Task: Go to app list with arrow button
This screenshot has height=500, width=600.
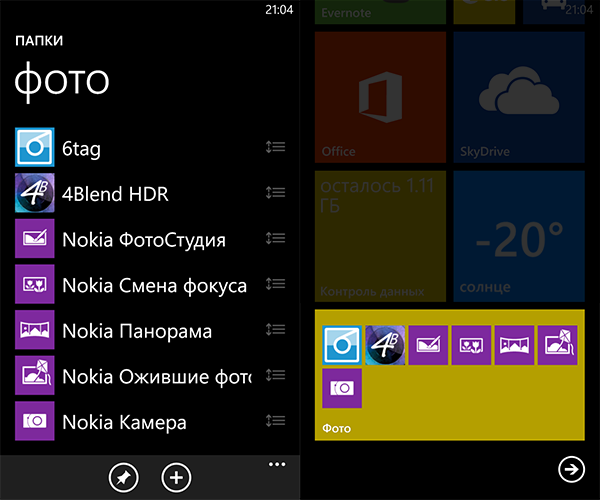Action: pyautogui.click(x=571, y=469)
